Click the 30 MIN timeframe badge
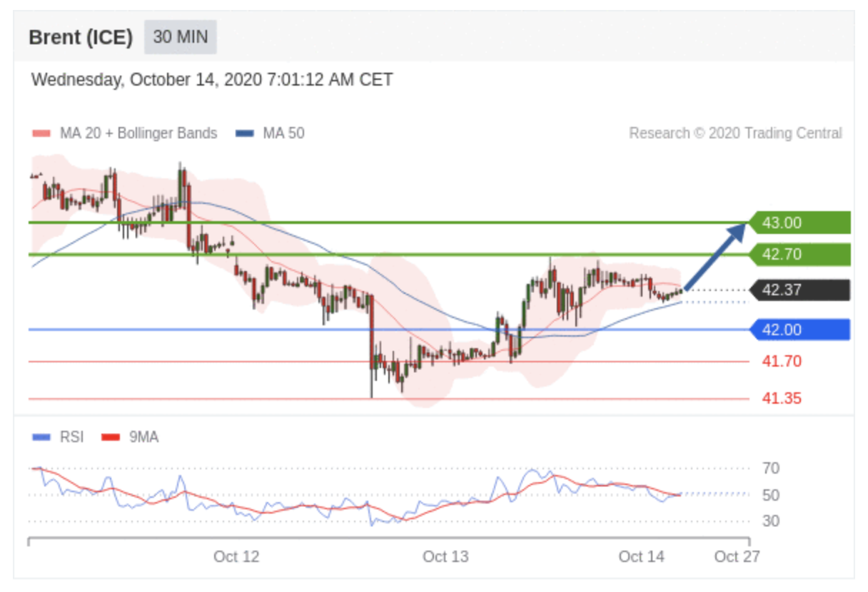Image resolution: width=868 pixels, height=592 pixels. coord(180,37)
